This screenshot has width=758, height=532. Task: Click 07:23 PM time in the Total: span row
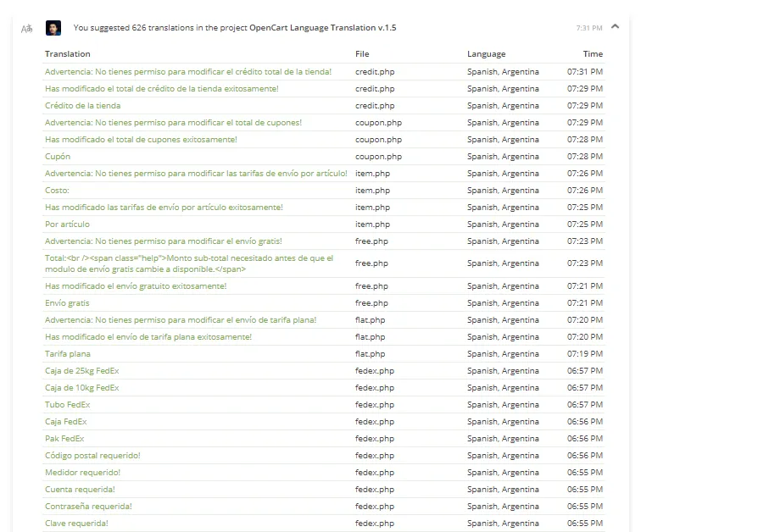pyautogui.click(x=585, y=263)
